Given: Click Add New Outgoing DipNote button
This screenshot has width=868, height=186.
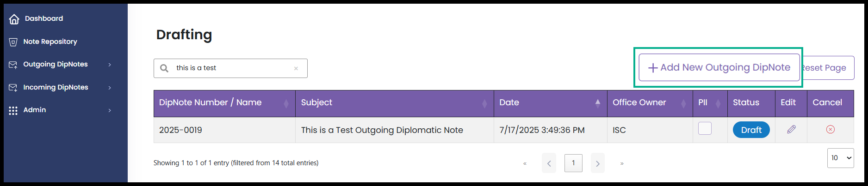Looking at the screenshot, I should pos(719,67).
